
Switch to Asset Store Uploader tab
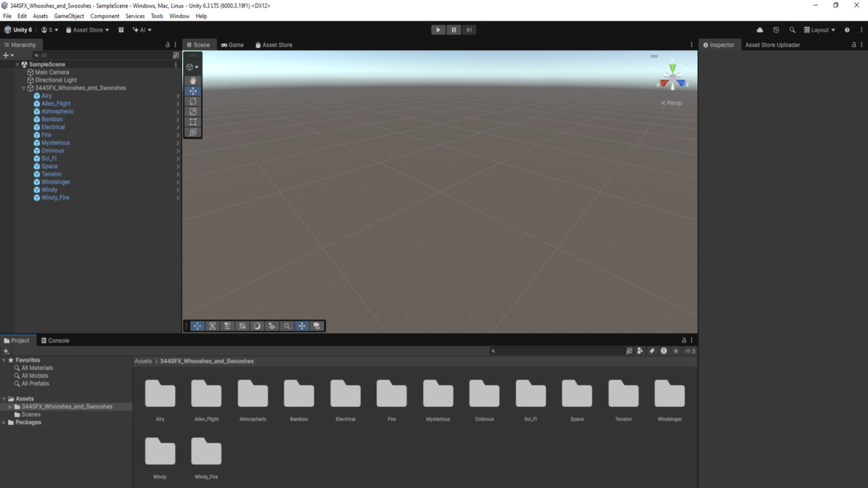(x=773, y=45)
